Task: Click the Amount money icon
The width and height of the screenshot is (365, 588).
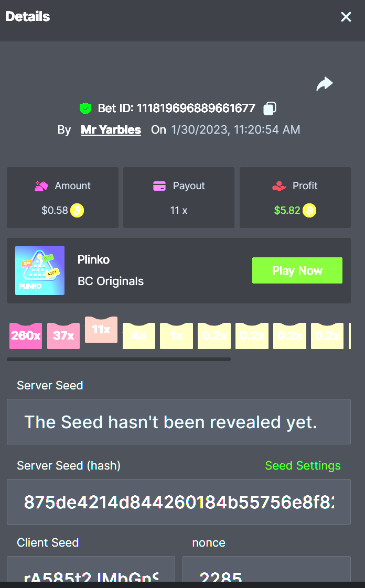Action: (41, 186)
